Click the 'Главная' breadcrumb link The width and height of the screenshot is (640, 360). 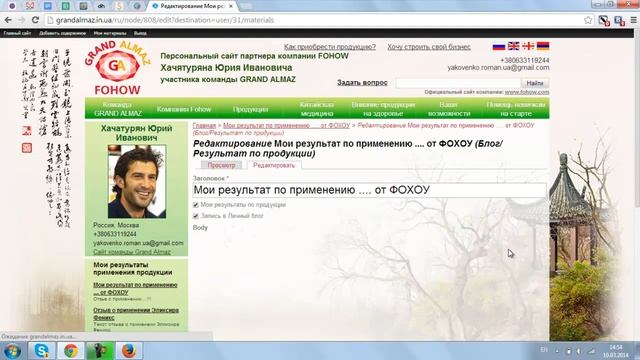pos(204,125)
